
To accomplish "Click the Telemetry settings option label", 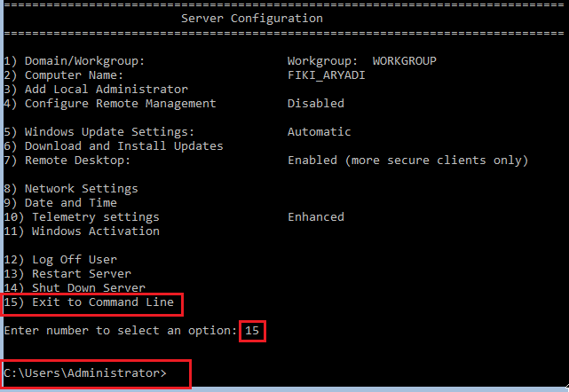I will (82, 217).
